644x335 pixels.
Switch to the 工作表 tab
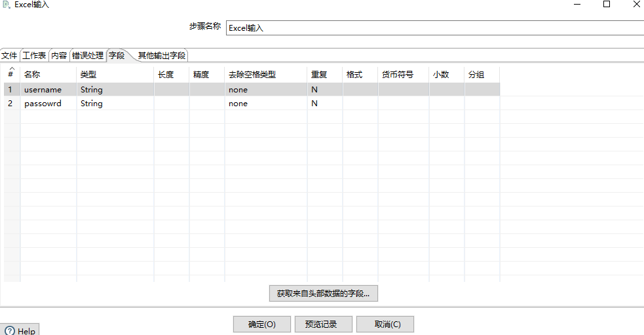pyautogui.click(x=34, y=56)
